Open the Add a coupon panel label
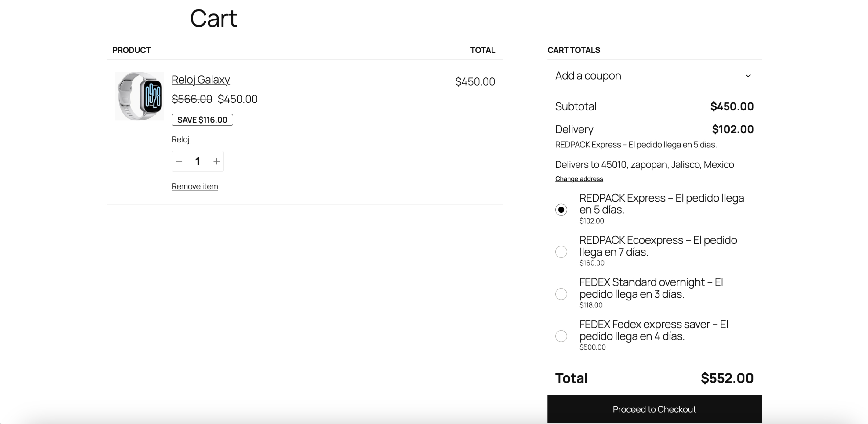Viewport: 868px width, 424px height. point(588,76)
